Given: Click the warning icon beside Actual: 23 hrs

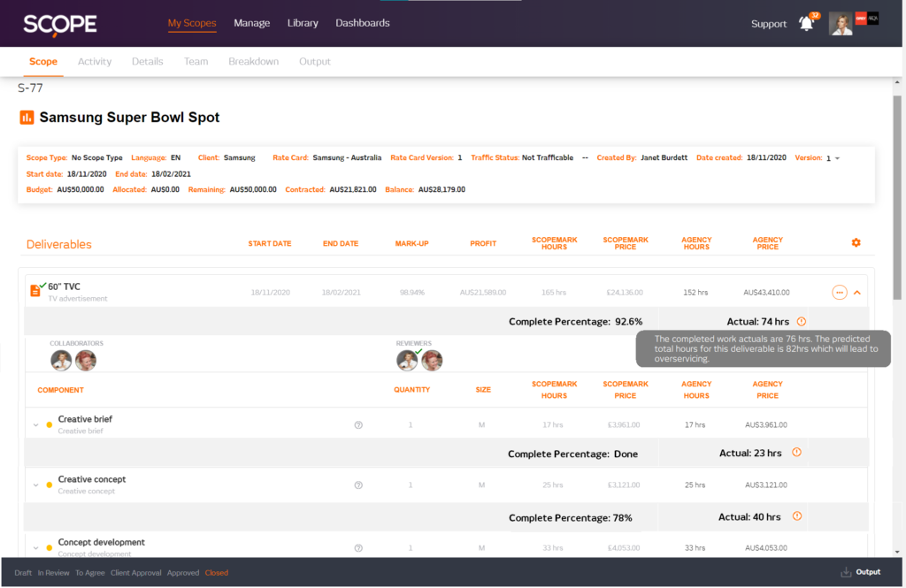Looking at the screenshot, I should point(797,452).
